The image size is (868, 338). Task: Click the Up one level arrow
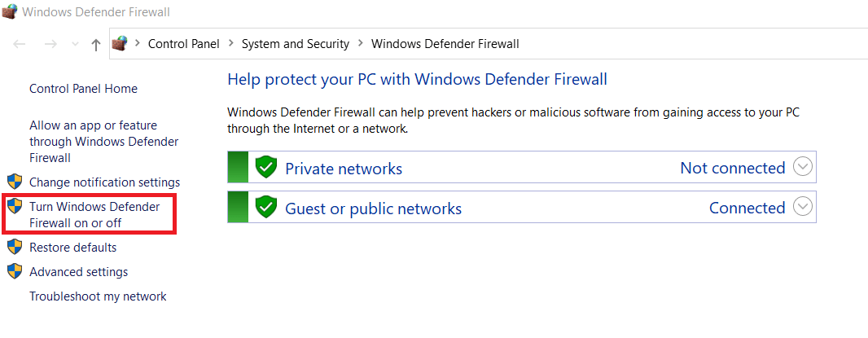(96, 44)
